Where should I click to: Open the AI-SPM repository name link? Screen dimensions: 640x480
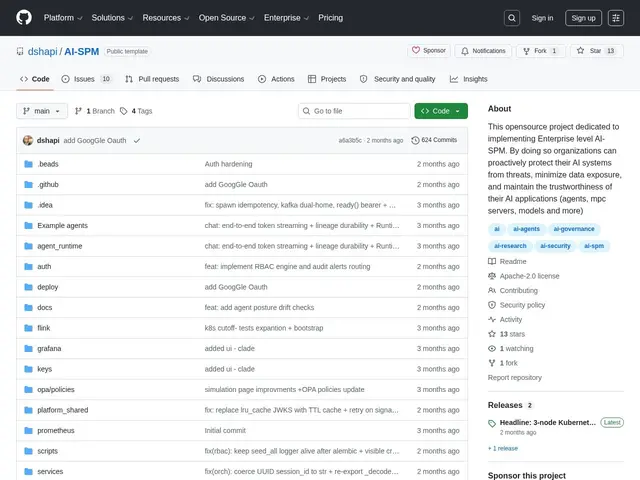tap(82, 51)
